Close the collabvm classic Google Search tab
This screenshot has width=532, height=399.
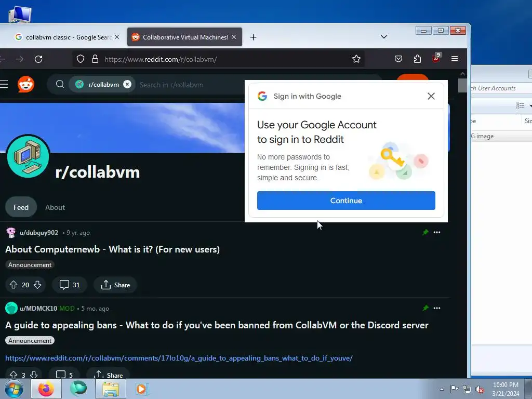[x=117, y=37]
